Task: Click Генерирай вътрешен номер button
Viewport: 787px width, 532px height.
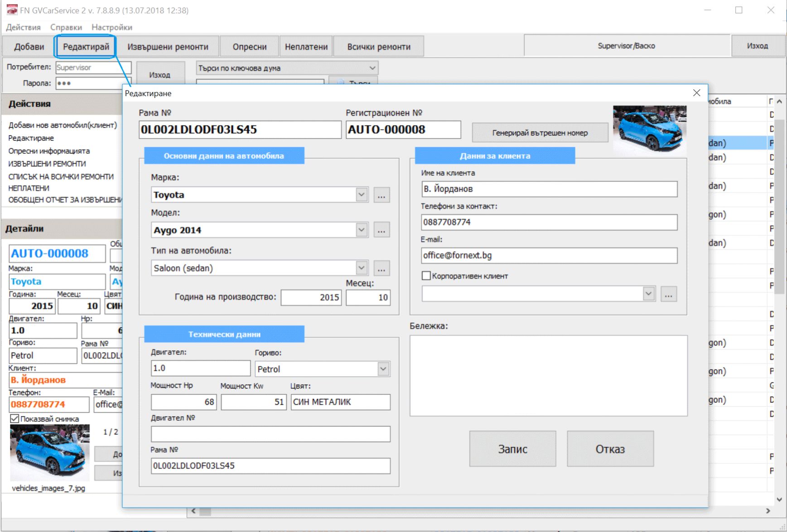Action: (540, 133)
